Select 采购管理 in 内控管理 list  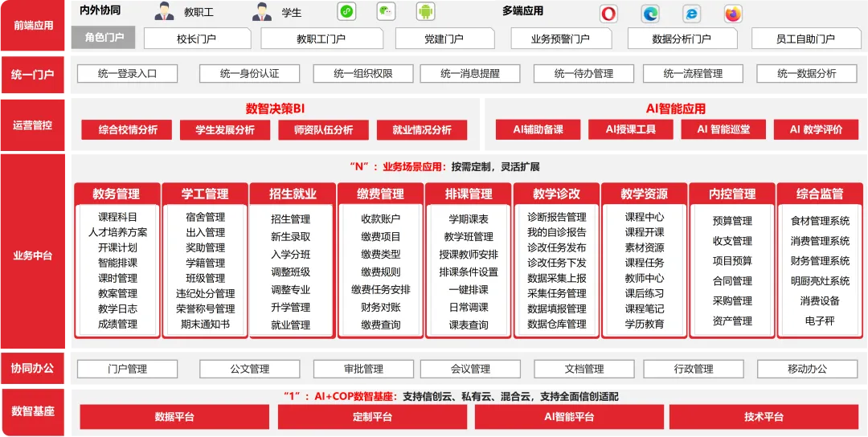732,301
